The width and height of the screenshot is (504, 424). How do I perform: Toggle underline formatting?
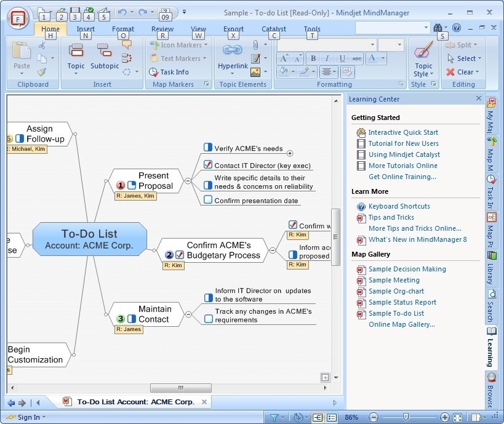coord(342,58)
